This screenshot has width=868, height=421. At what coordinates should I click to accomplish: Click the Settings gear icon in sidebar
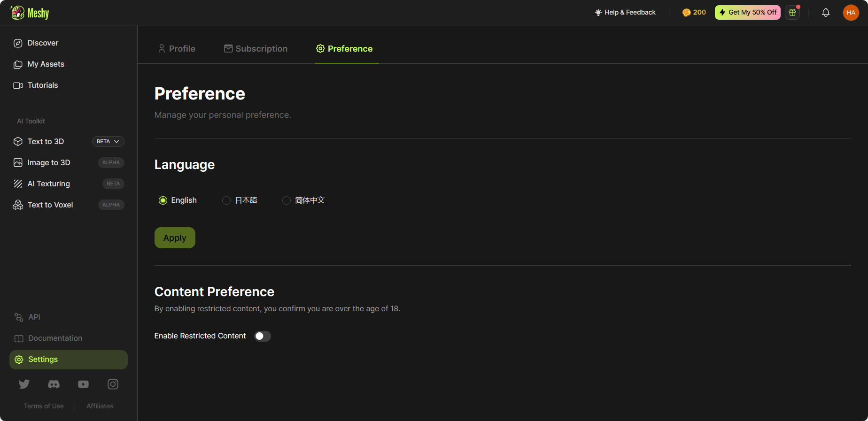pos(19,360)
